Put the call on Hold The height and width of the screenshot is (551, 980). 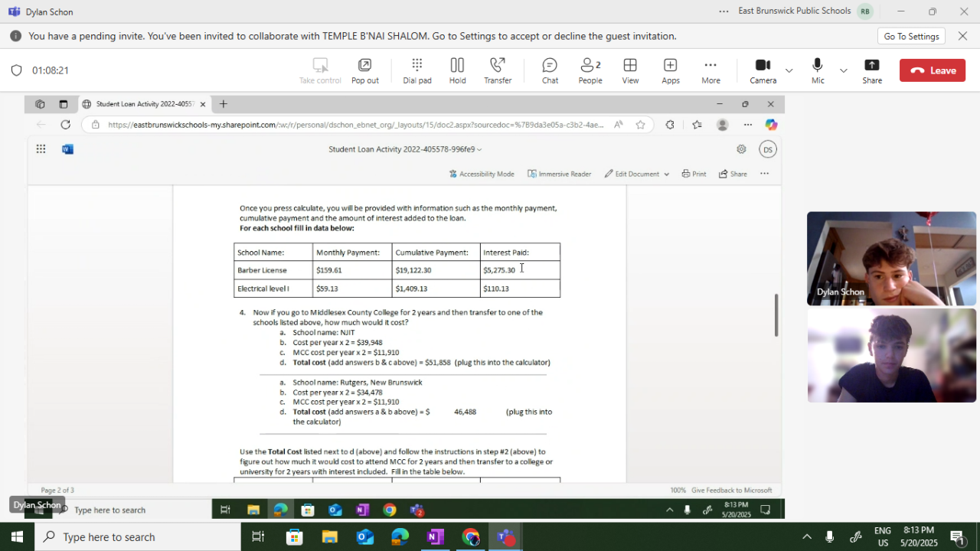[457, 70]
